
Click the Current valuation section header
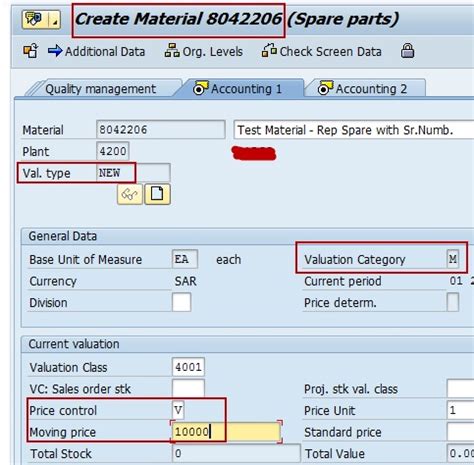click(x=74, y=344)
